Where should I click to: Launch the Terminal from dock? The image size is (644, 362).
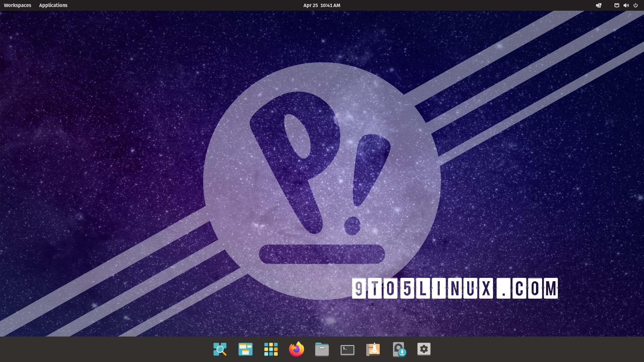point(347,350)
